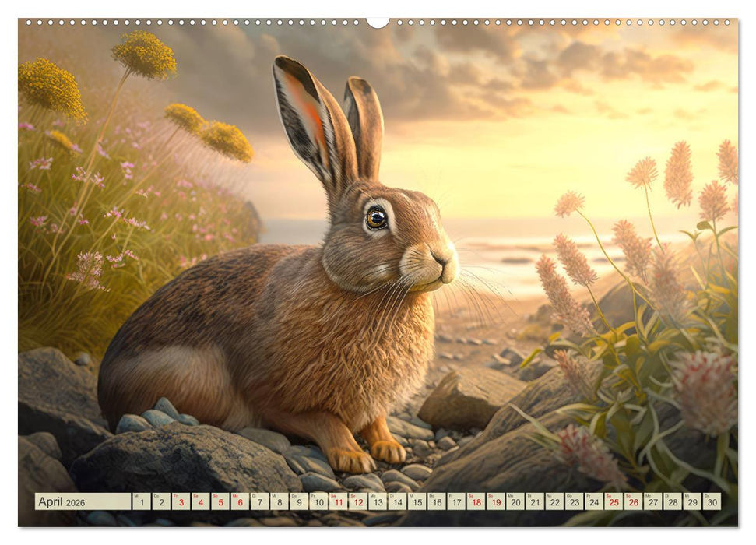
Task: Click the red Friday 3 date cell
Action: point(180,504)
